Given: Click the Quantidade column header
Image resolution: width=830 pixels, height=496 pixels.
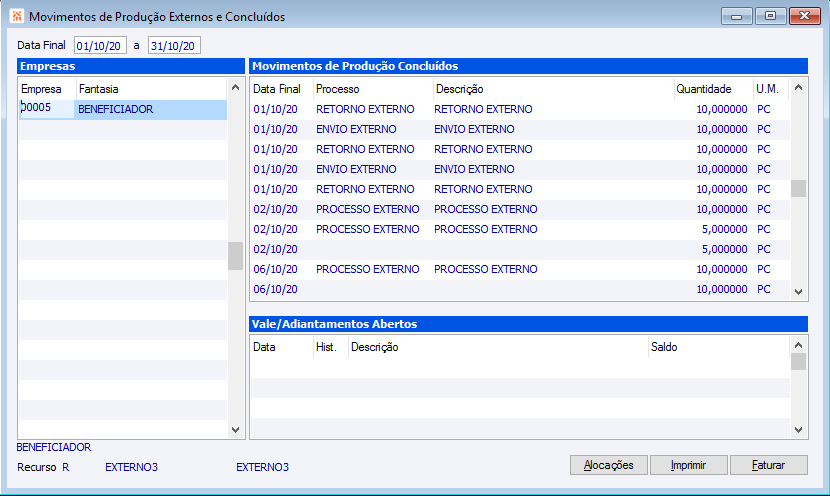Looking at the screenshot, I should [714, 89].
